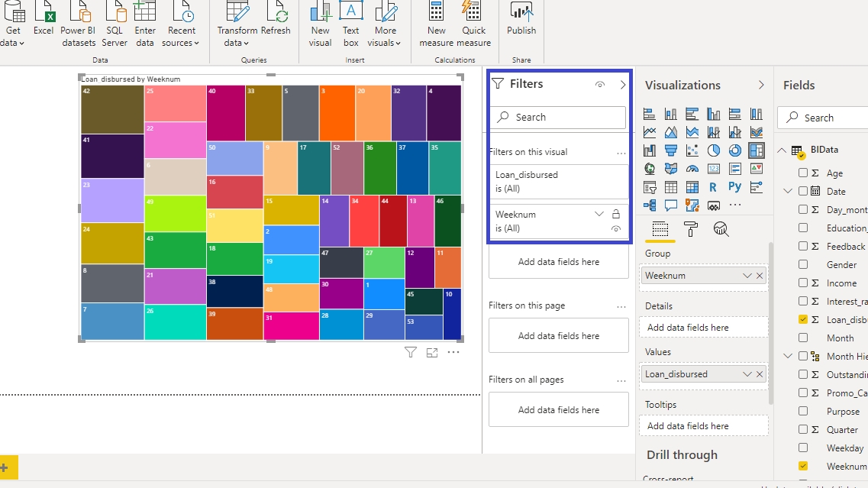Image resolution: width=868 pixels, height=488 pixels.
Task: Check the Age field checkbox
Action: (x=803, y=173)
